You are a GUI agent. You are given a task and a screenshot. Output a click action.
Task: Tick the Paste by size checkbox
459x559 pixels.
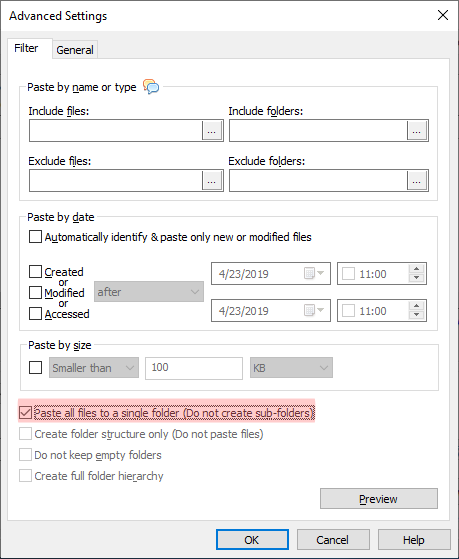point(35,368)
